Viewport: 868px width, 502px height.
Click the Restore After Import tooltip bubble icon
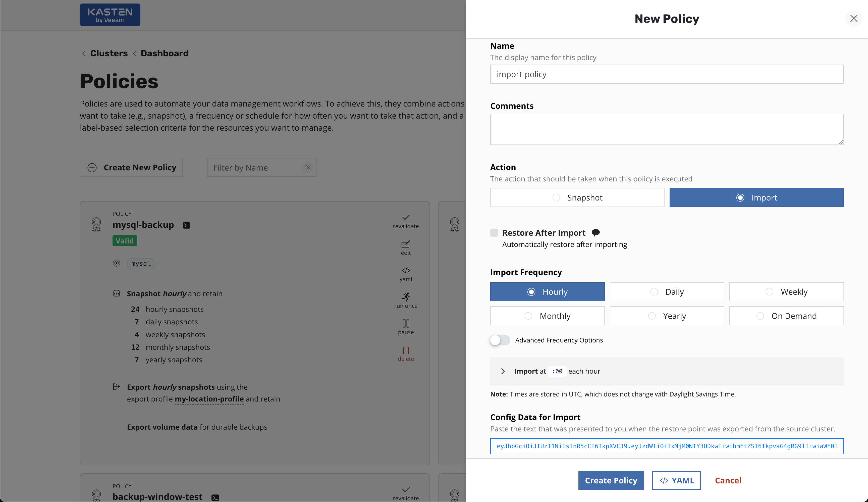point(595,233)
